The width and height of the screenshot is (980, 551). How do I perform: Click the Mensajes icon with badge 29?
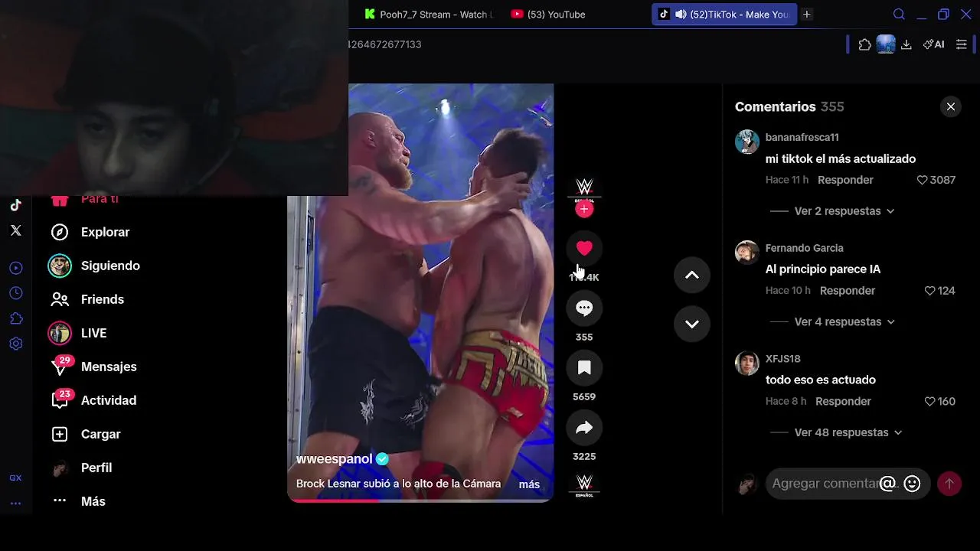(x=60, y=366)
